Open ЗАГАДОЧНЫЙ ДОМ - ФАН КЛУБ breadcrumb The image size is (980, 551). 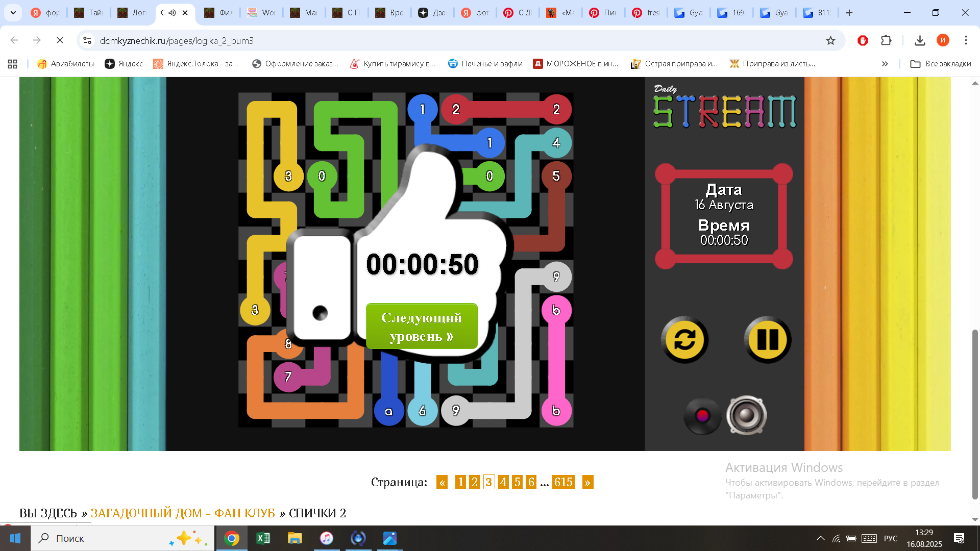183,513
